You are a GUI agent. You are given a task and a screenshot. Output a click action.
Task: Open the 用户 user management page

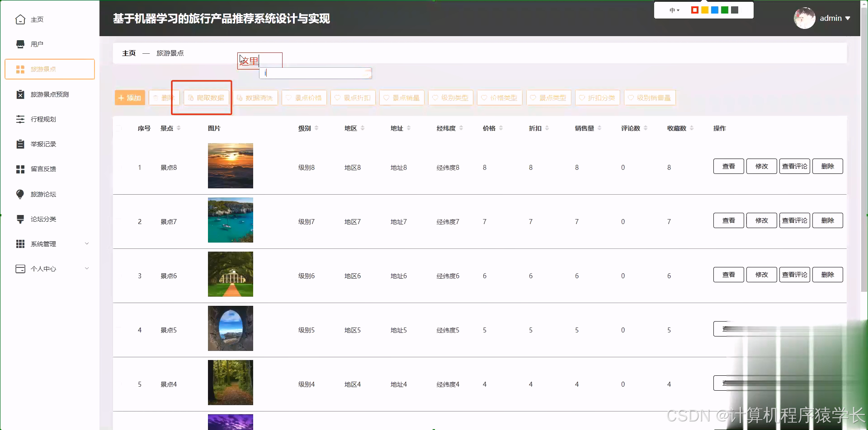(x=36, y=44)
